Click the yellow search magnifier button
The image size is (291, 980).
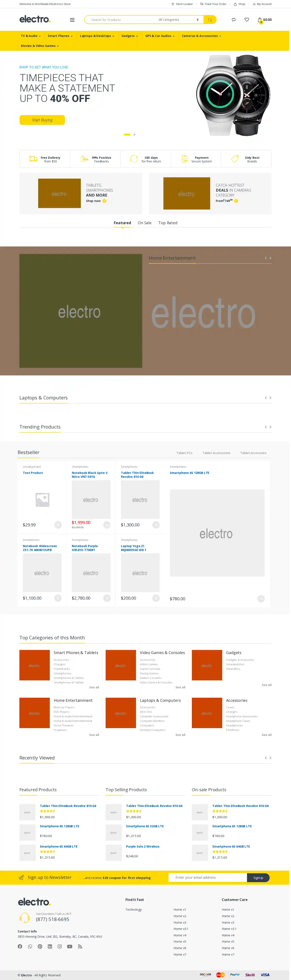(210, 20)
